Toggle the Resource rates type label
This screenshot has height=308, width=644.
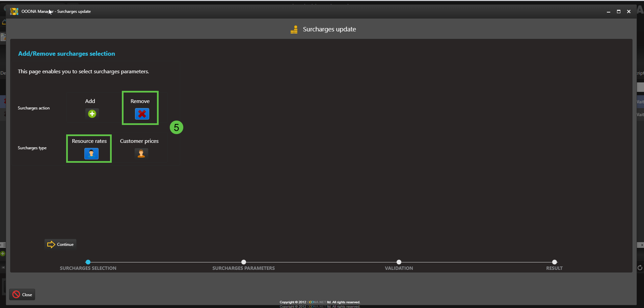pyautogui.click(x=89, y=141)
